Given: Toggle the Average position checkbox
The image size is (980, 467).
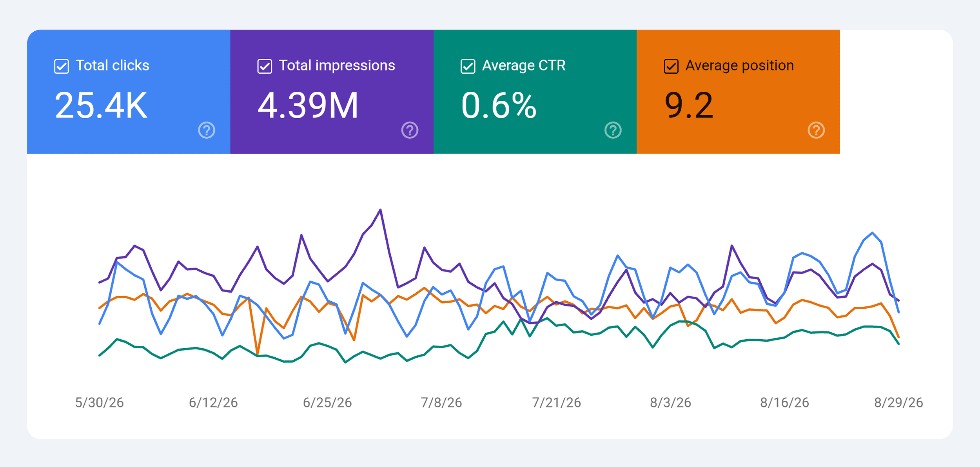Looking at the screenshot, I should pyautogui.click(x=671, y=66).
